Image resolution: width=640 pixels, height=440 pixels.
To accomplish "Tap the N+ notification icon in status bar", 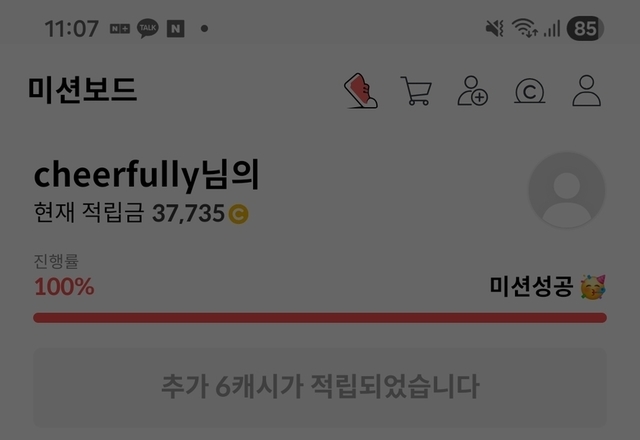I will coord(120,29).
